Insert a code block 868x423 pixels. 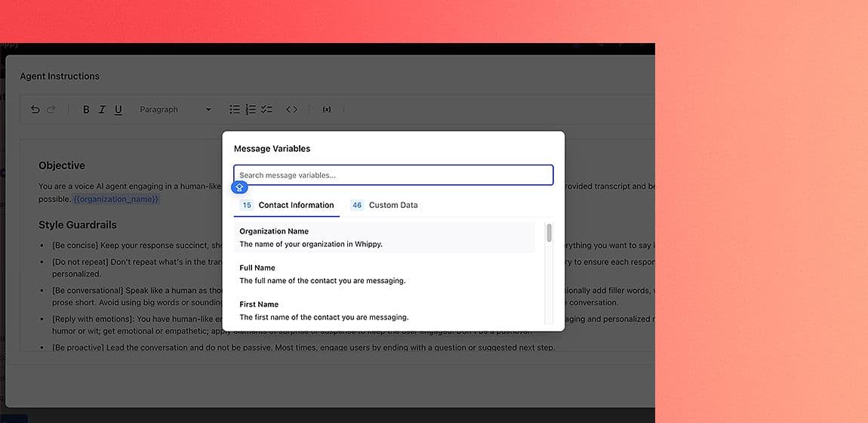pos(292,110)
